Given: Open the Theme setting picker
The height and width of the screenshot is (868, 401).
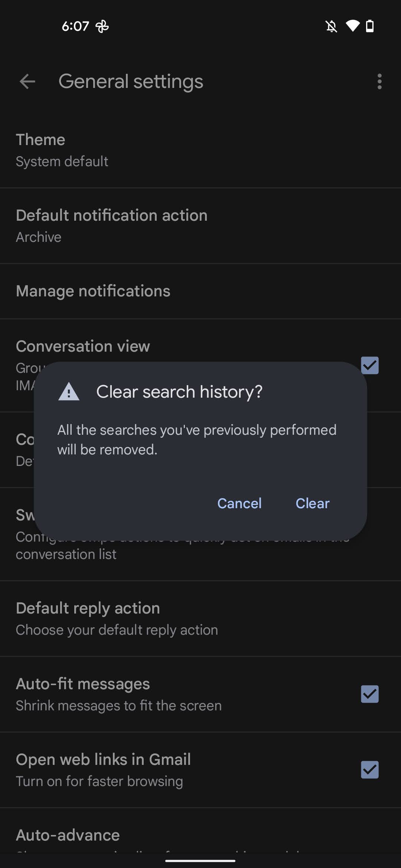Looking at the screenshot, I should 200,150.
